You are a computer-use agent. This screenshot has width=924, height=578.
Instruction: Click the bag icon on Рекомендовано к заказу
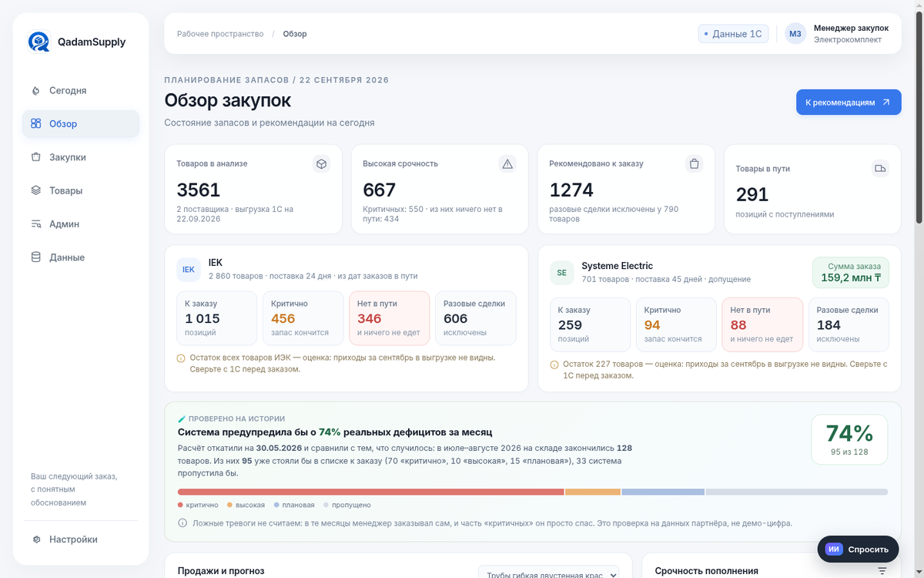pos(694,163)
